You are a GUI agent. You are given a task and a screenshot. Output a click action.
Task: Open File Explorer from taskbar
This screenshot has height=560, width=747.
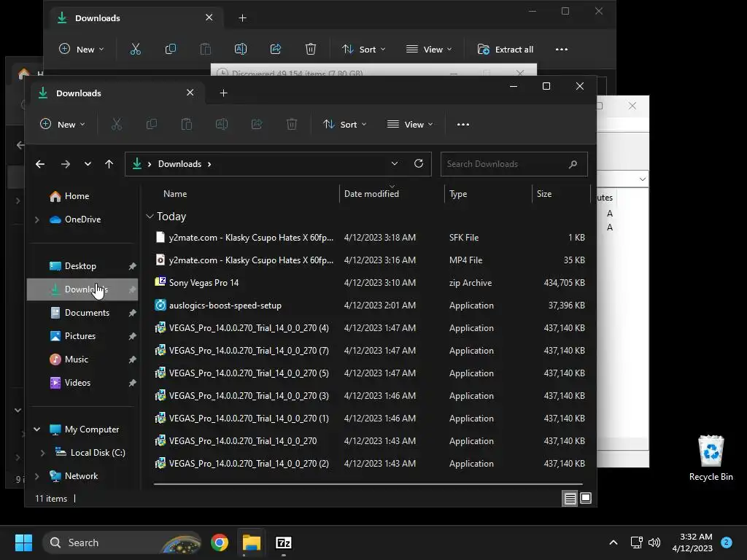[252, 542]
